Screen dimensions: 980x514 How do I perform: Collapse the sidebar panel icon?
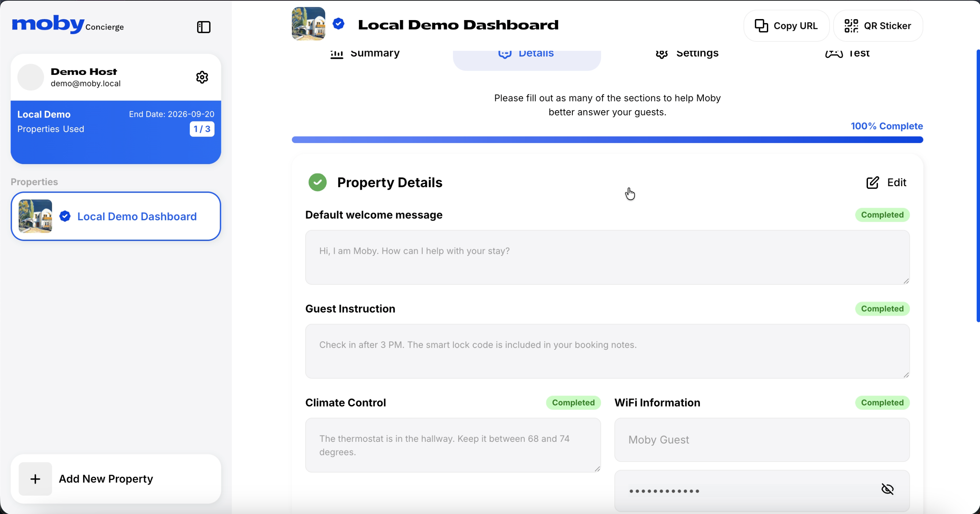(x=204, y=27)
